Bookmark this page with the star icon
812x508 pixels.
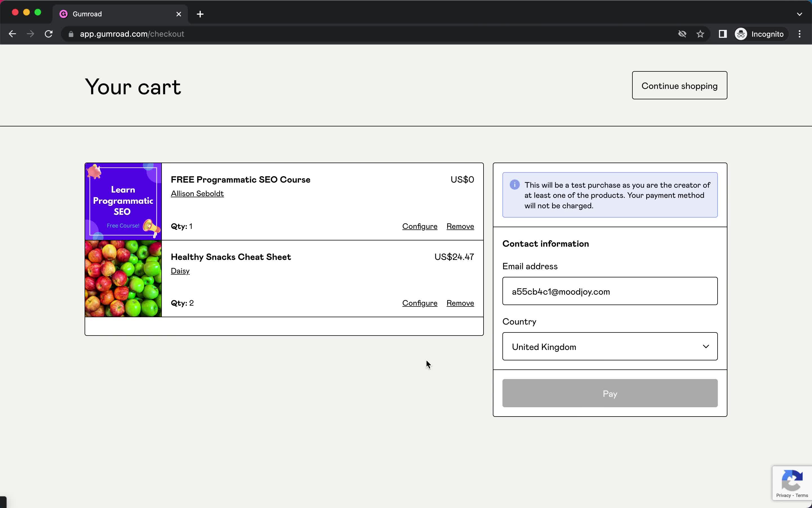(x=700, y=34)
